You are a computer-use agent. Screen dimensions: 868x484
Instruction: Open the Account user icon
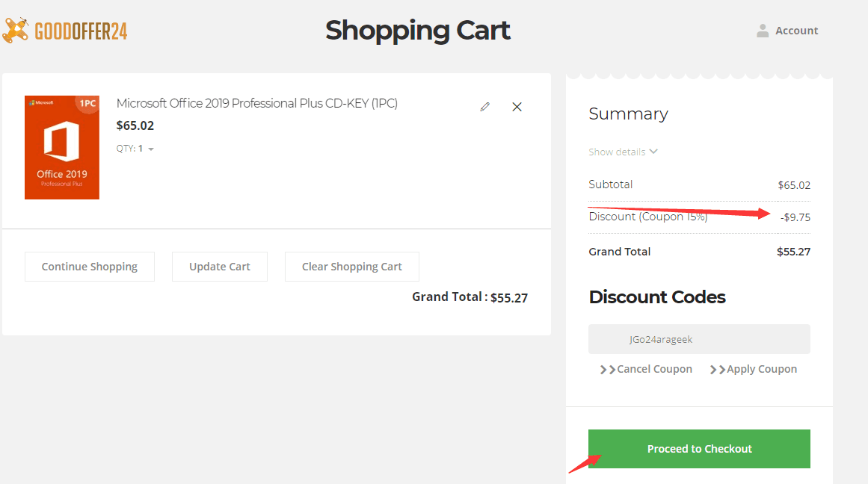tap(763, 31)
